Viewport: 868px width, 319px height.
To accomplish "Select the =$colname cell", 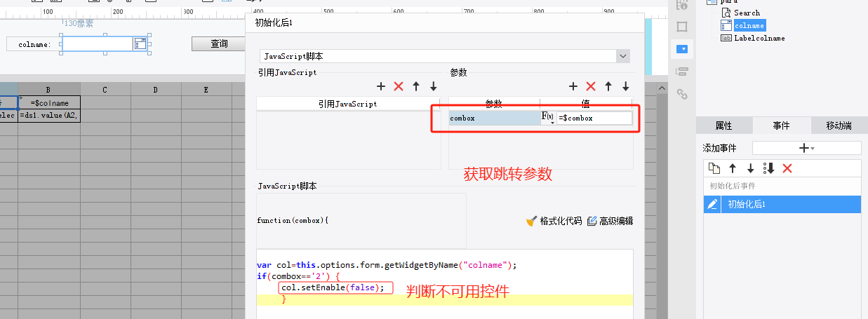I will (x=48, y=102).
